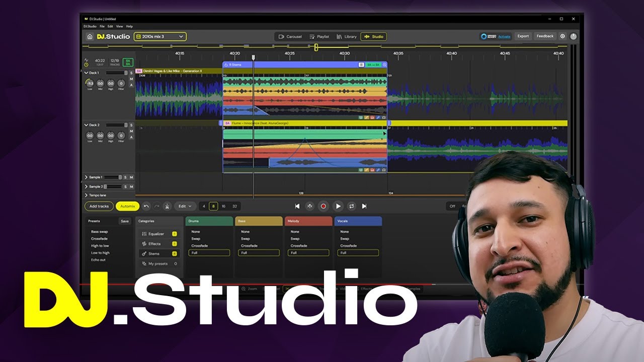Screen dimensions: 644x362
Task: Select the Bass swap preset
Action: pos(99,231)
